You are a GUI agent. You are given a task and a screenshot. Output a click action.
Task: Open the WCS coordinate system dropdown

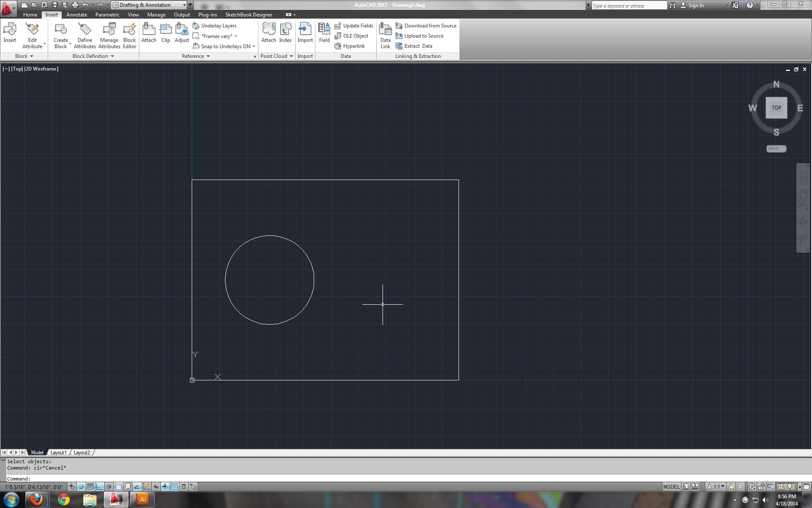click(776, 149)
